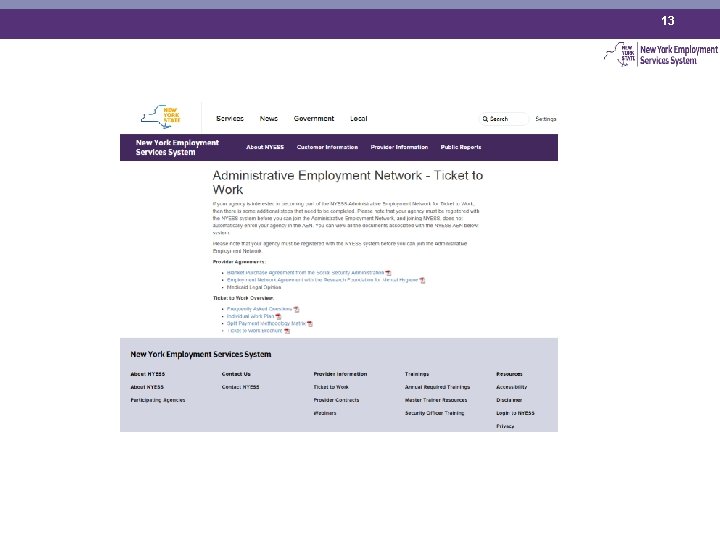Click into the Search field
720x540 pixels.
[504, 119]
